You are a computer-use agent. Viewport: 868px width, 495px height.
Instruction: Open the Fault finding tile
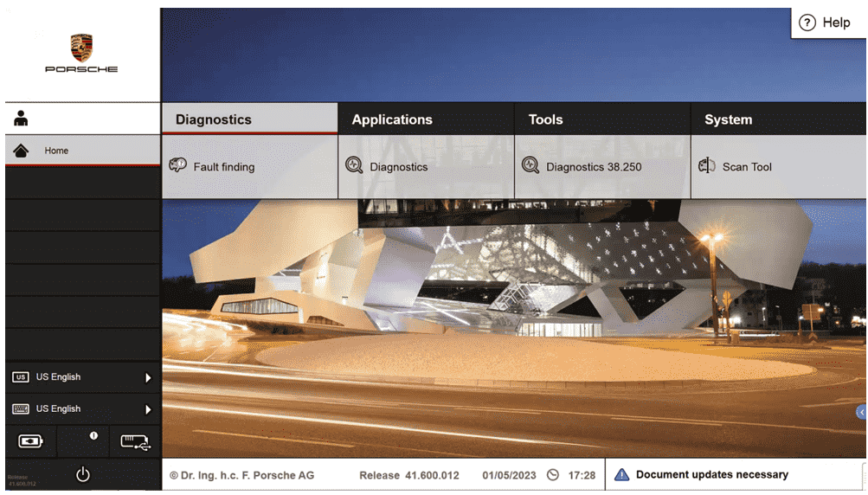click(x=249, y=167)
